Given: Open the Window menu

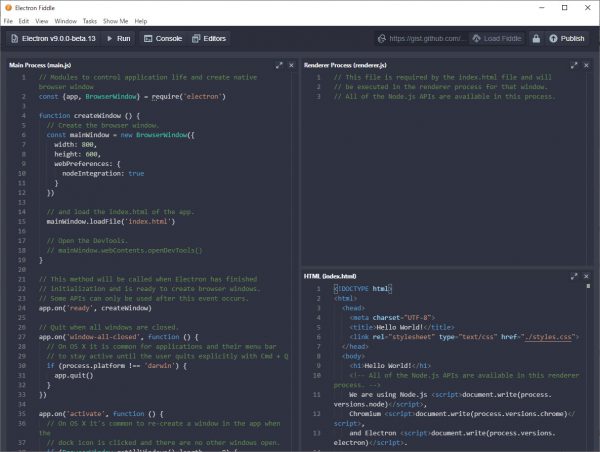Looking at the screenshot, I should [x=65, y=21].
